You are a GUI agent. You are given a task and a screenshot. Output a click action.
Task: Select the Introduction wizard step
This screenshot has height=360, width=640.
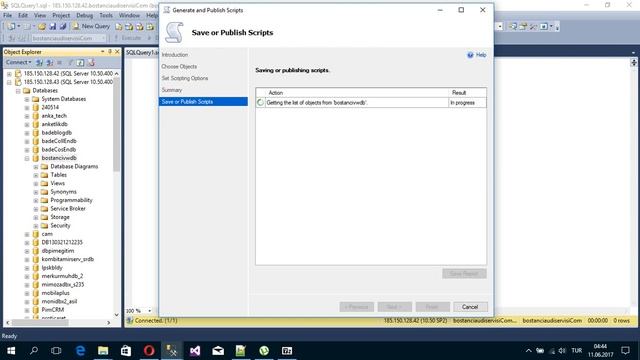click(x=175, y=55)
